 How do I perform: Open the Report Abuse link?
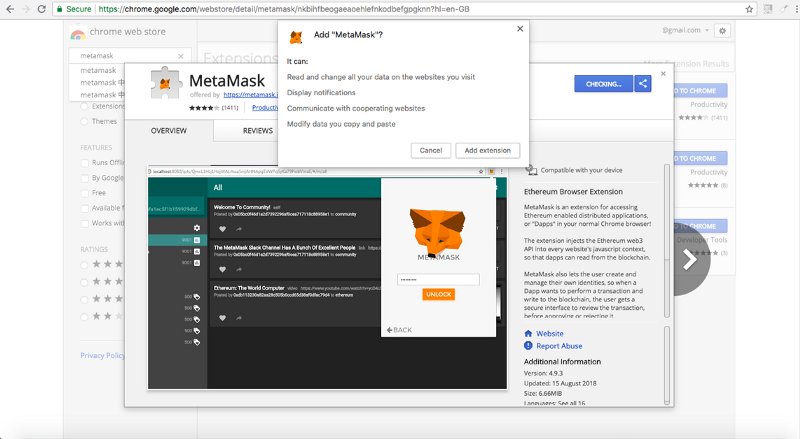(559, 346)
